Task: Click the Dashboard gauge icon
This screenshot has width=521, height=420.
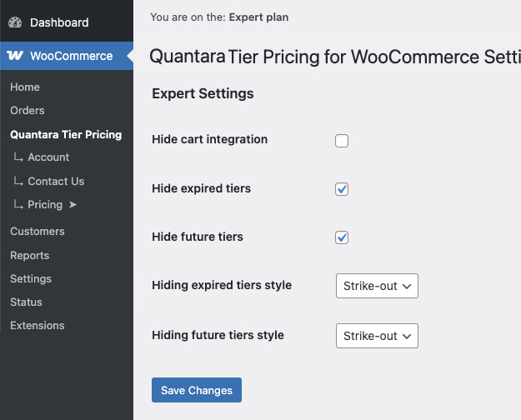Action: point(15,22)
